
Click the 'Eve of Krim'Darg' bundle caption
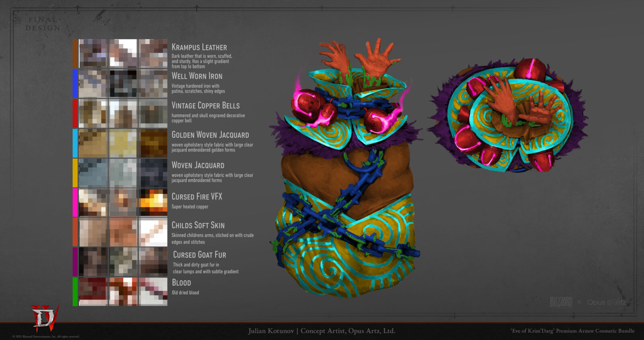[x=572, y=331]
